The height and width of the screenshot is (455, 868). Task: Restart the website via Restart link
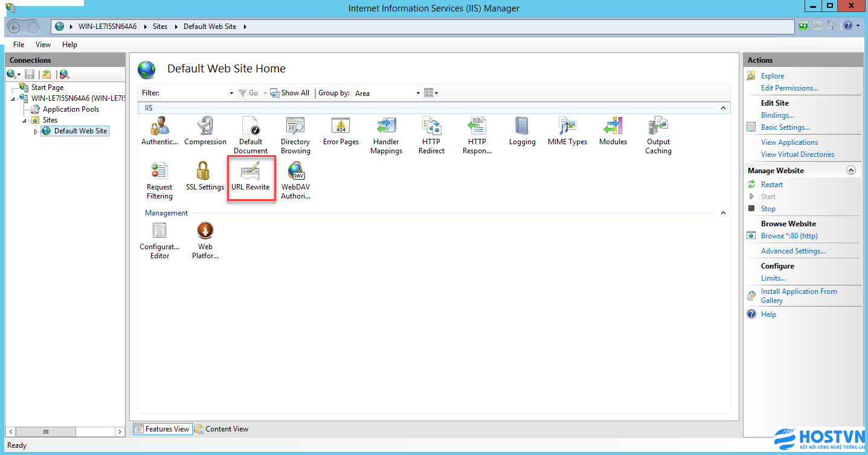771,185
